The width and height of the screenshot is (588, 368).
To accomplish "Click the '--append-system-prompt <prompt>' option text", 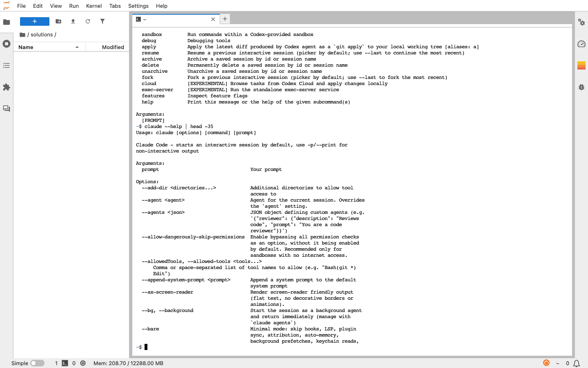I will click(x=186, y=280).
